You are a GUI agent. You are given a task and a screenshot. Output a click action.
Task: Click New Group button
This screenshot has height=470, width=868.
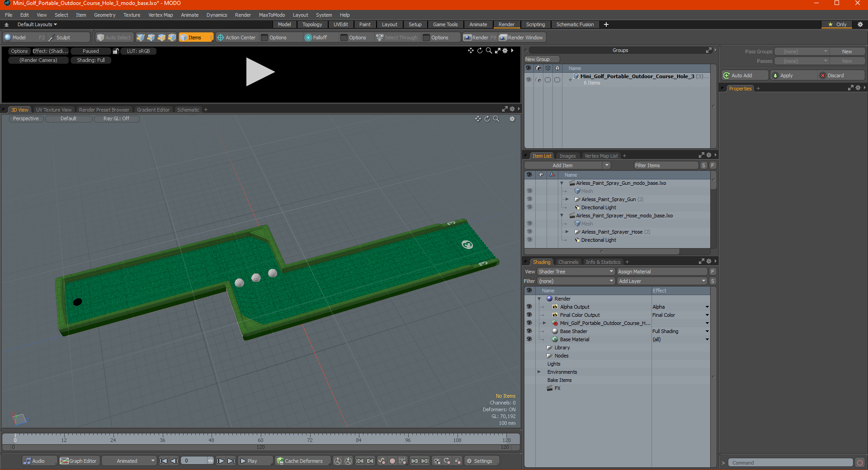pyautogui.click(x=542, y=59)
